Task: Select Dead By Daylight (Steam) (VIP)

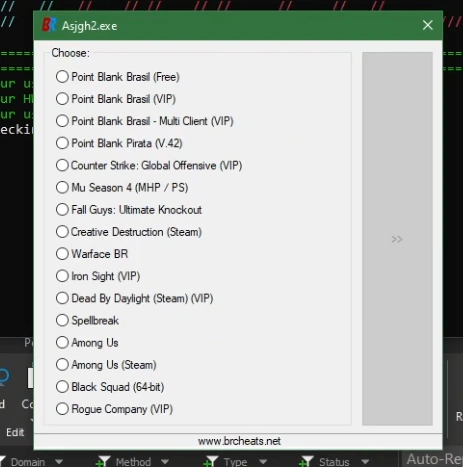Action: [x=134, y=298]
